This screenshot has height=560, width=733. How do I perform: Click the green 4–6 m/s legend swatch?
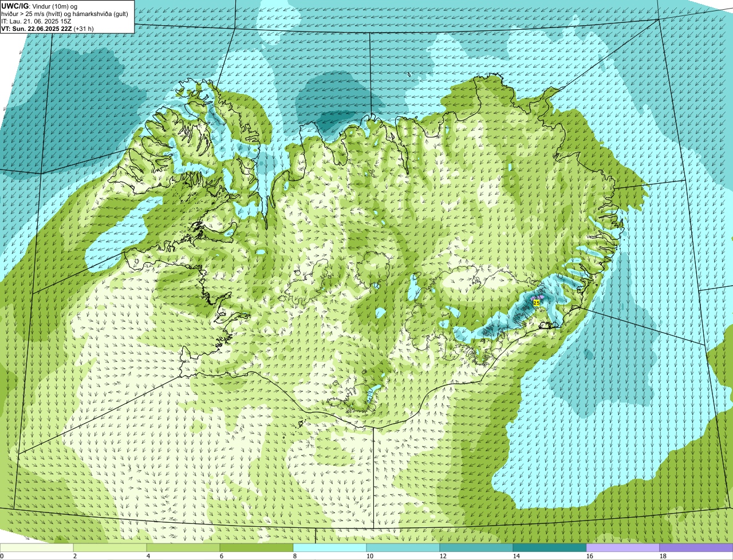[183, 548]
